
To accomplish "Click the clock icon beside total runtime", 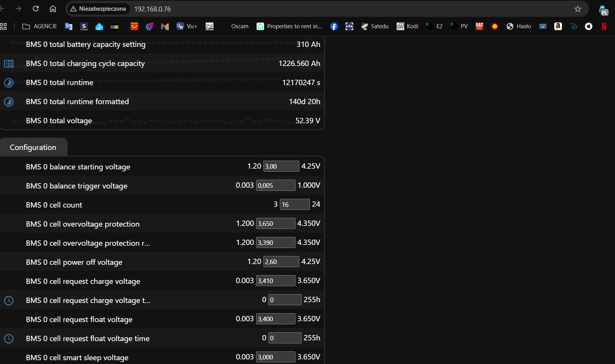I will pos(9,83).
